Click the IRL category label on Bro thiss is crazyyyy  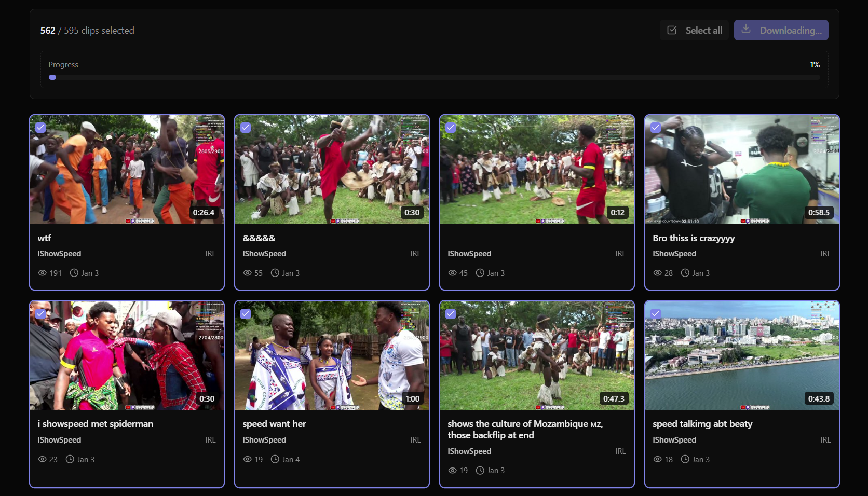click(825, 253)
